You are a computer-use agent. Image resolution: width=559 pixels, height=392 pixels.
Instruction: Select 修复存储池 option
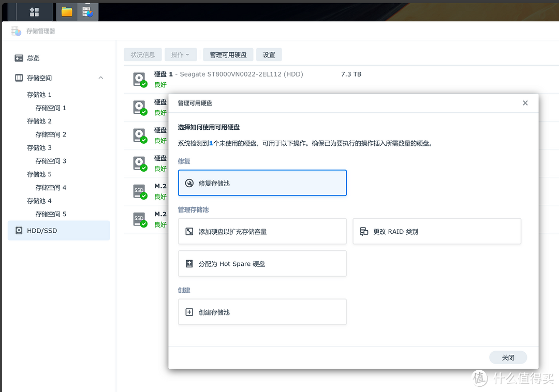pyautogui.click(x=262, y=183)
